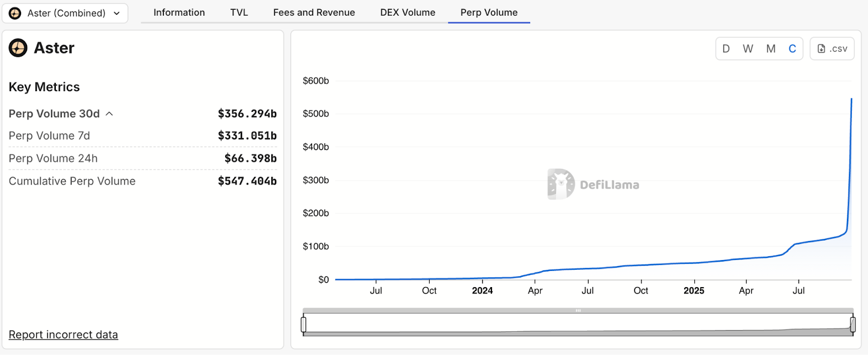Download chart data as .csv
This screenshot has height=355, width=868.
tap(832, 49)
